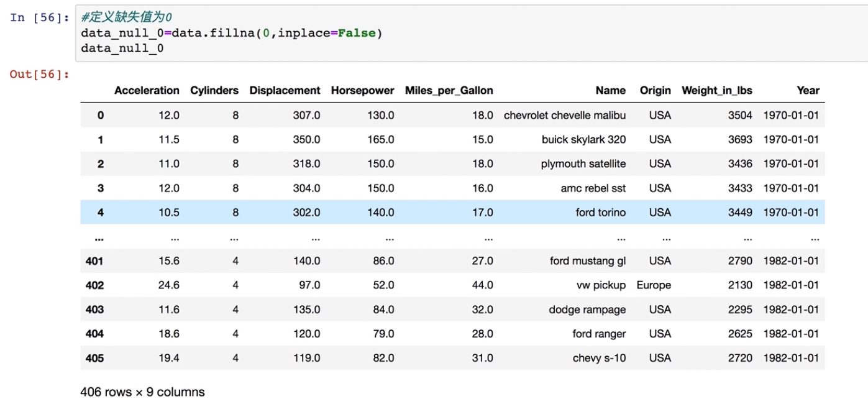Click the Year column header
The height and width of the screenshot is (409, 868).
808,90
